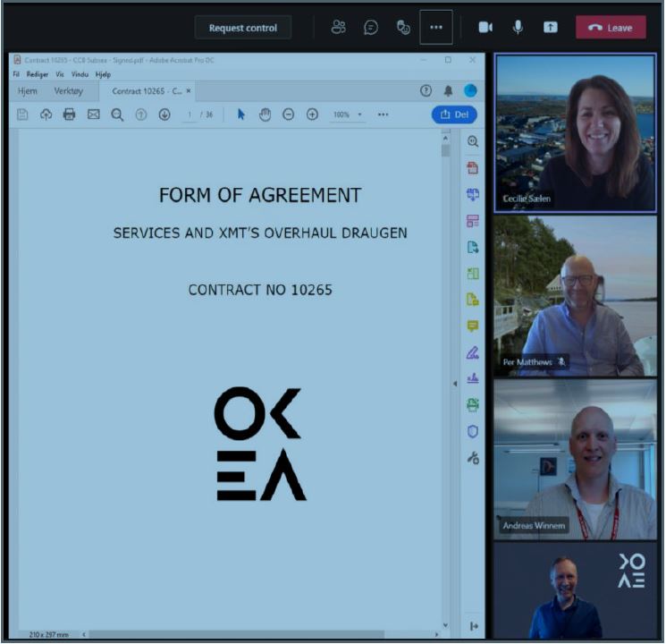Click the blue profile avatar in Acrobat

click(x=470, y=90)
